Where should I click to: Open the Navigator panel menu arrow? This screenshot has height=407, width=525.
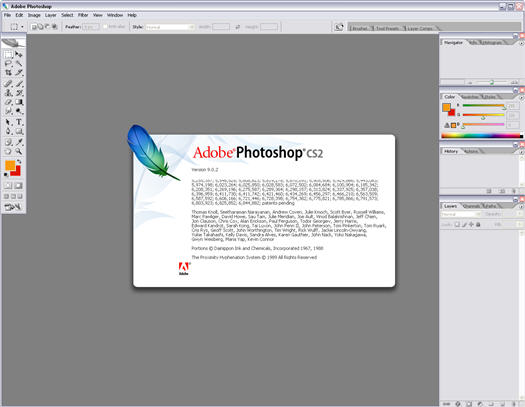pos(521,44)
